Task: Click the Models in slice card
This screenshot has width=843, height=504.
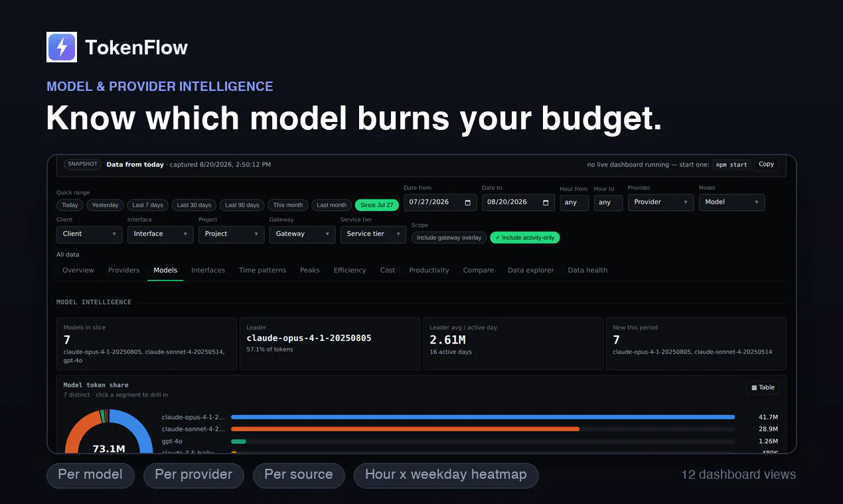Action: (x=147, y=344)
